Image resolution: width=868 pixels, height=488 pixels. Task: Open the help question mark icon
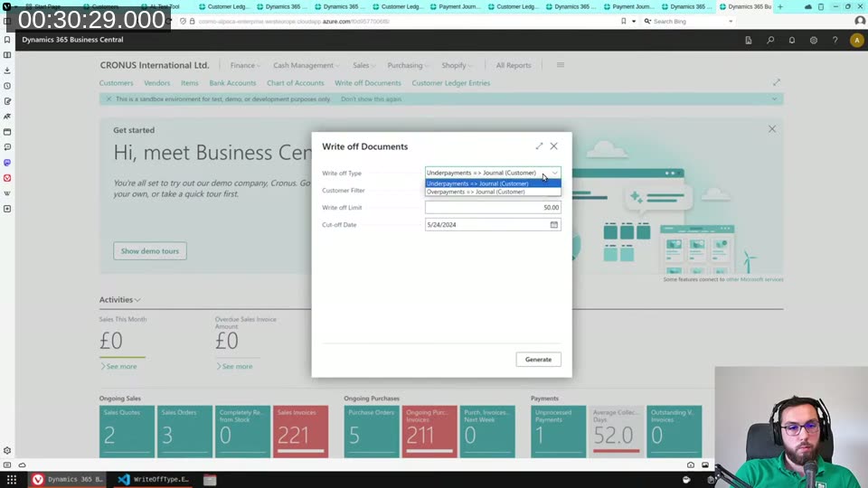pos(835,40)
